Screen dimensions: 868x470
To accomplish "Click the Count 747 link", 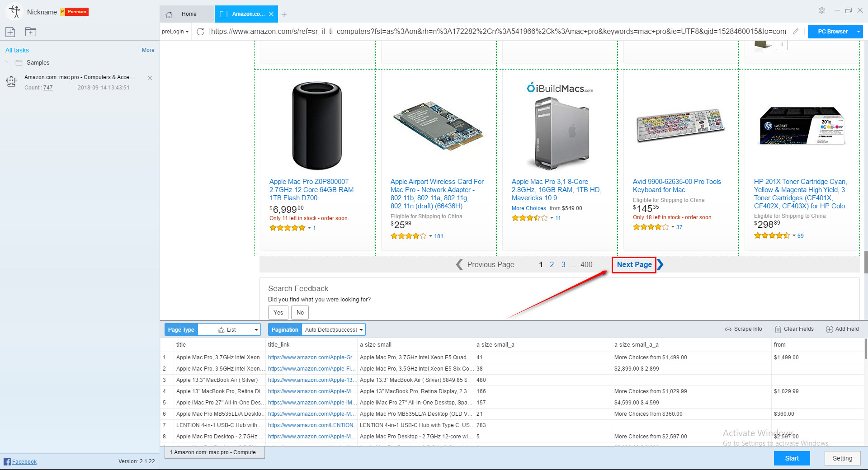I will coord(48,88).
